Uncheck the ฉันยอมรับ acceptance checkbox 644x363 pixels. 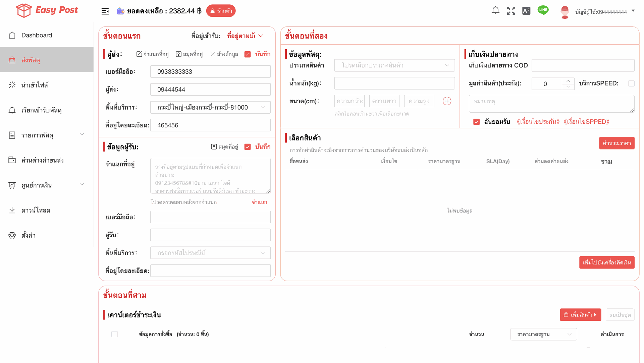[x=477, y=122]
